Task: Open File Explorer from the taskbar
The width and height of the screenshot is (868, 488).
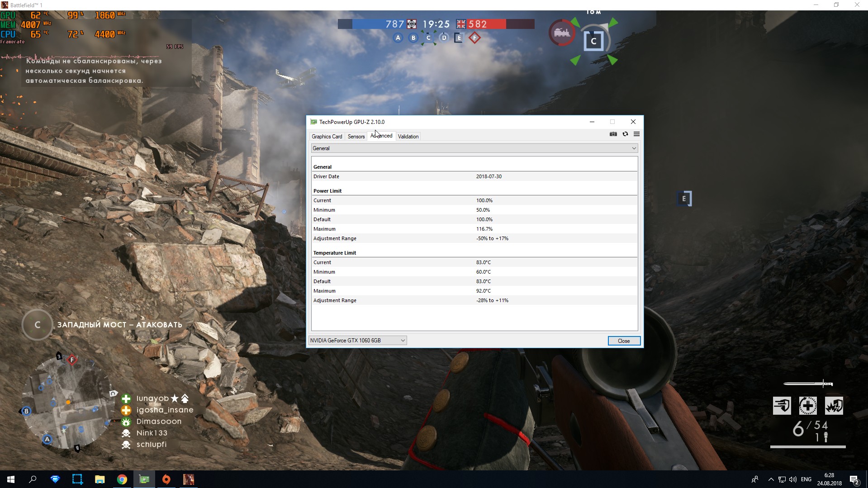Action: [x=100, y=479]
